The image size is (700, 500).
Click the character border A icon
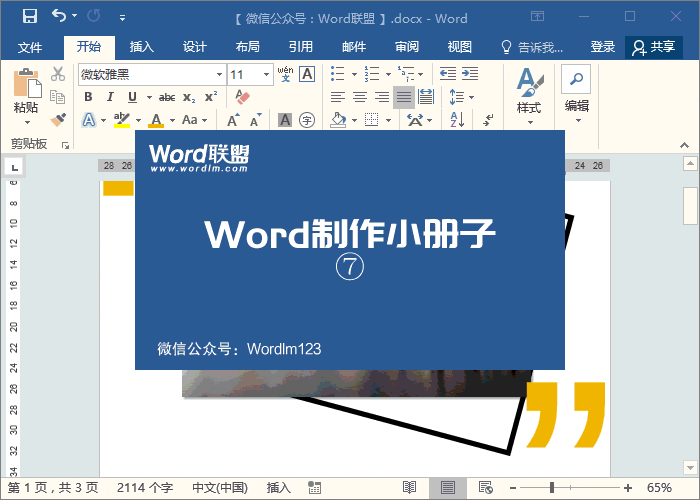point(307,74)
